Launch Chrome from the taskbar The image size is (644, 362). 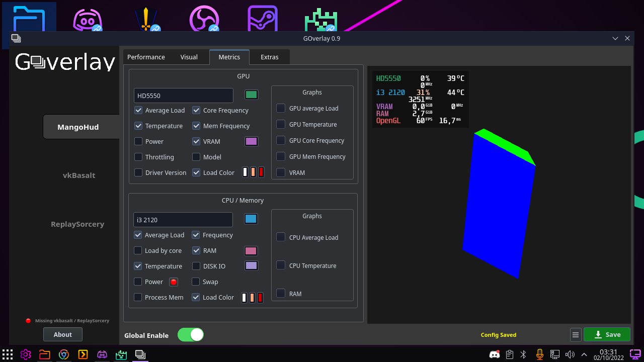pos(64,354)
